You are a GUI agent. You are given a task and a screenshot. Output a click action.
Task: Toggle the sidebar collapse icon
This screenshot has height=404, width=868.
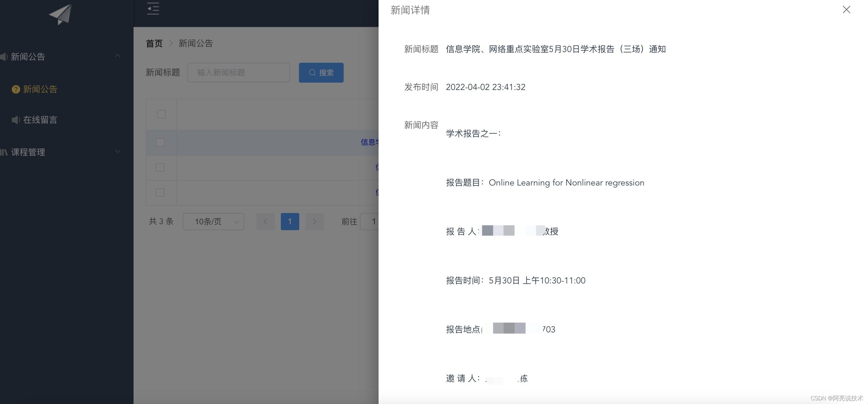(153, 9)
